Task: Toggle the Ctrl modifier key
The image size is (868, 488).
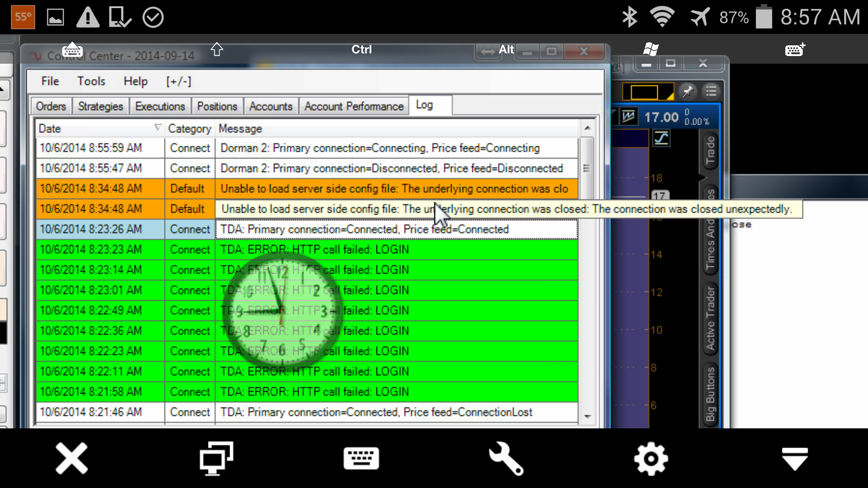Action: 361,49
